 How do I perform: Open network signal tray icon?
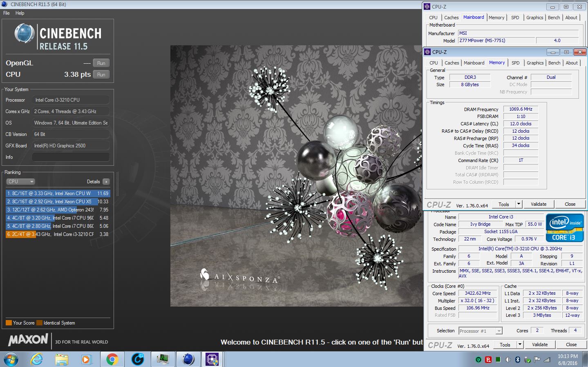click(x=547, y=360)
